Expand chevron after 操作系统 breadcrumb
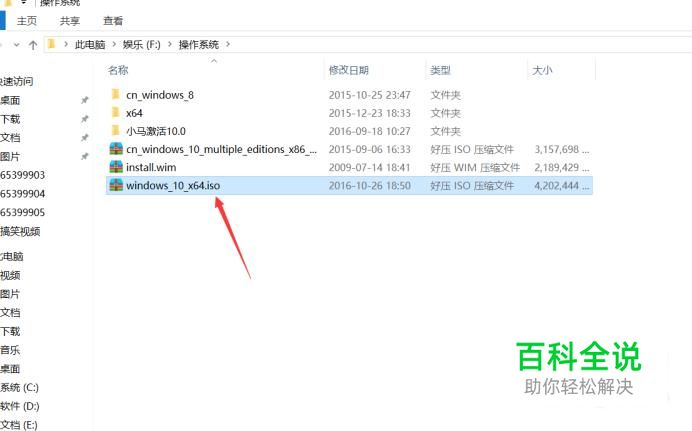This screenshot has width=692, height=431. click(x=228, y=45)
